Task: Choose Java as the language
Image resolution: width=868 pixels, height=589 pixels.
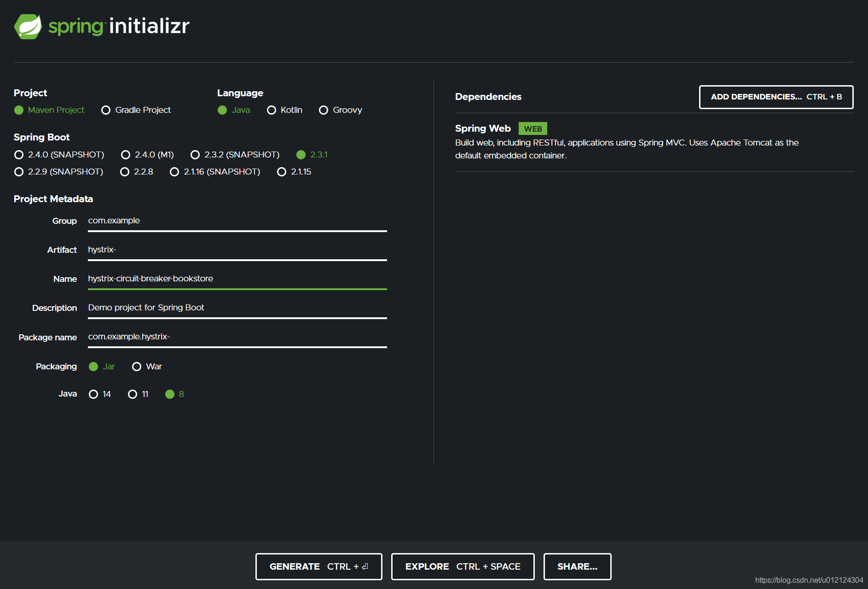Action: (234, 110)
